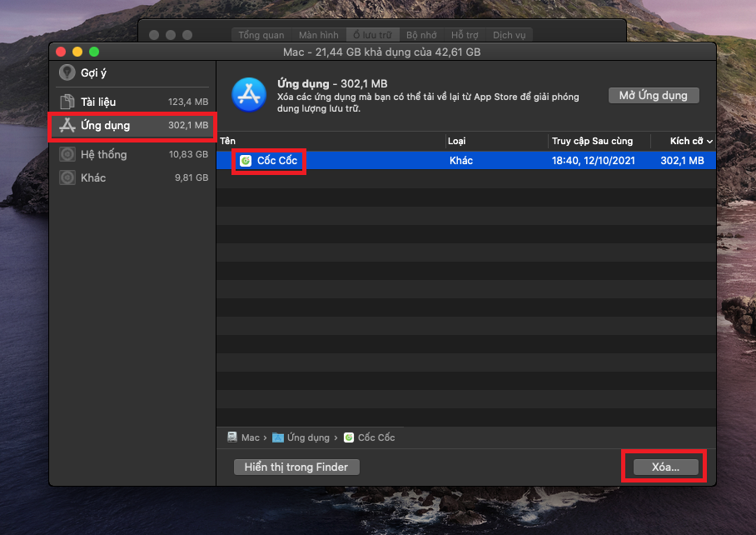Image resolution: width=756 pixels, height=535 pixels.
Task: Select the Gợi ý lightbulb icon in sidebar
Action: (x=67, y=72)
